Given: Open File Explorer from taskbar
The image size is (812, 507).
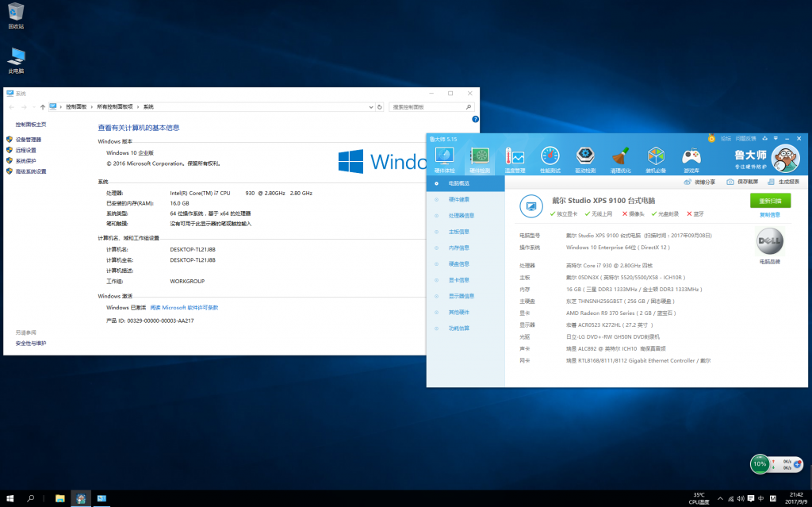Looking at the screenshot, I should coord(60,499).
